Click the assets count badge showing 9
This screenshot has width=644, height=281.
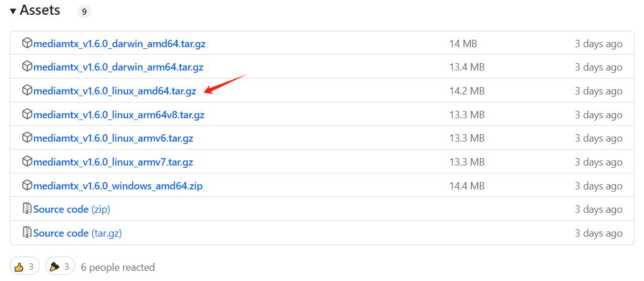pos(84,11)
